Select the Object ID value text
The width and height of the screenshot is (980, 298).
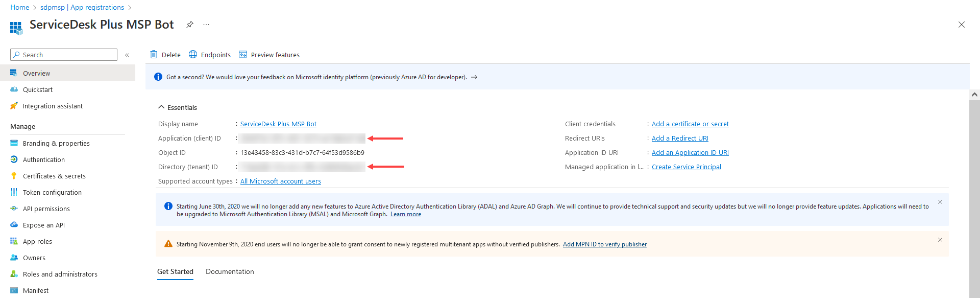pyautogui.click(x=302, y=152)
